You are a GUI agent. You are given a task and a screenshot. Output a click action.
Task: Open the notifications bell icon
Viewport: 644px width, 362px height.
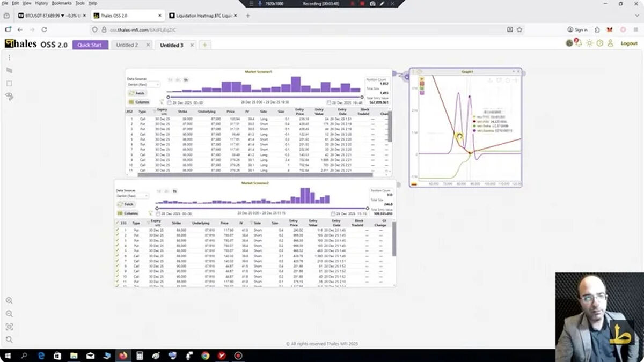coord(579,43)
